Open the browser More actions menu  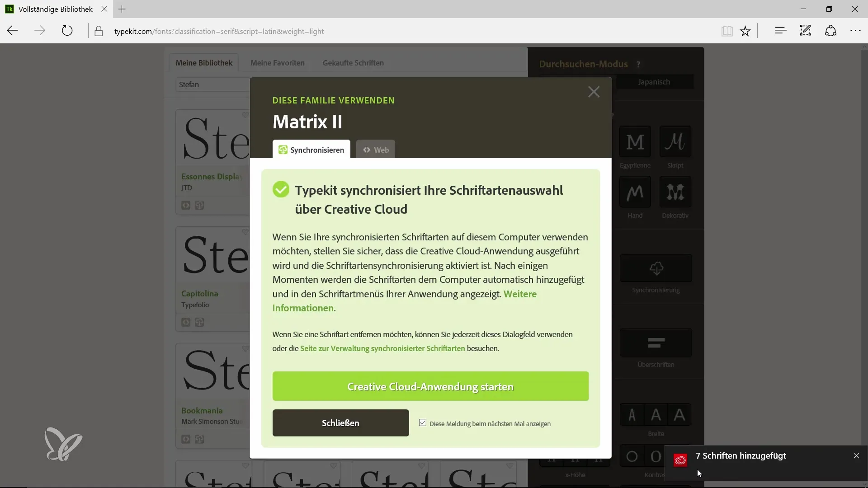pyautogui.click(x=855, y=31)
